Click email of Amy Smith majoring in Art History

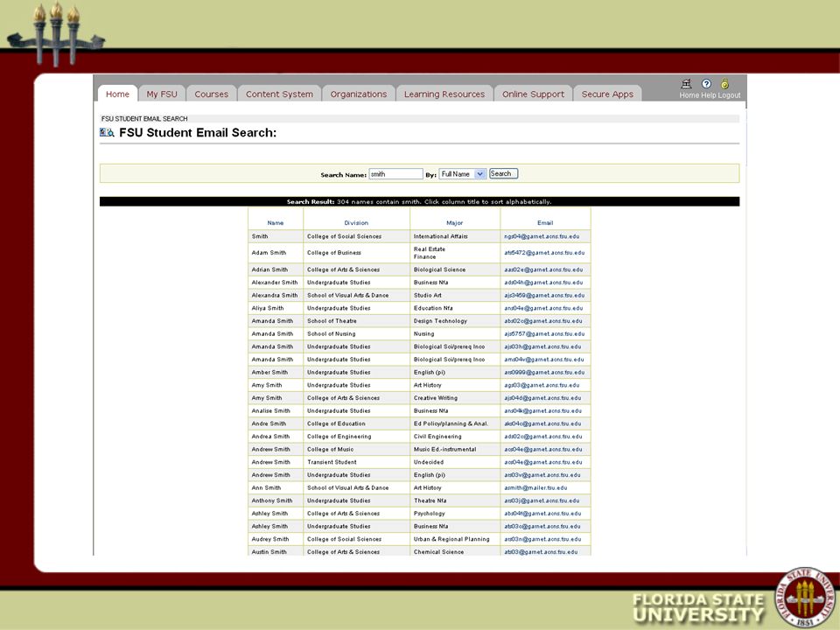[542, 386]
